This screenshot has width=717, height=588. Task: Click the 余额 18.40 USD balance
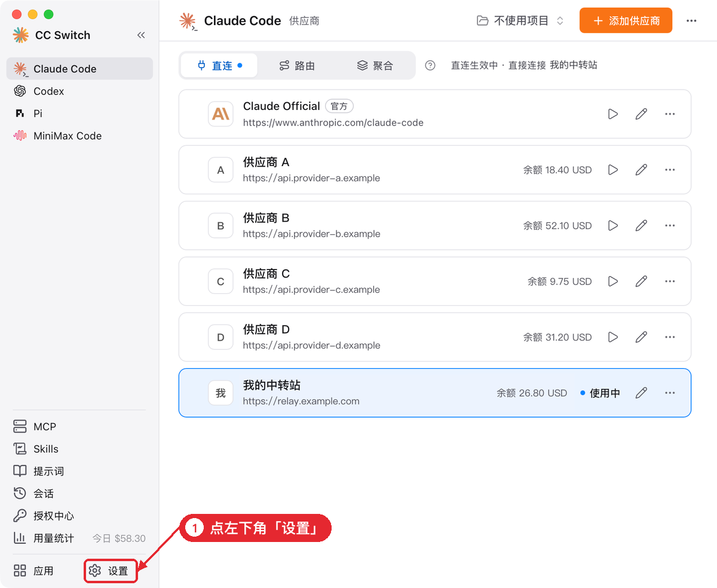point(557,170)
